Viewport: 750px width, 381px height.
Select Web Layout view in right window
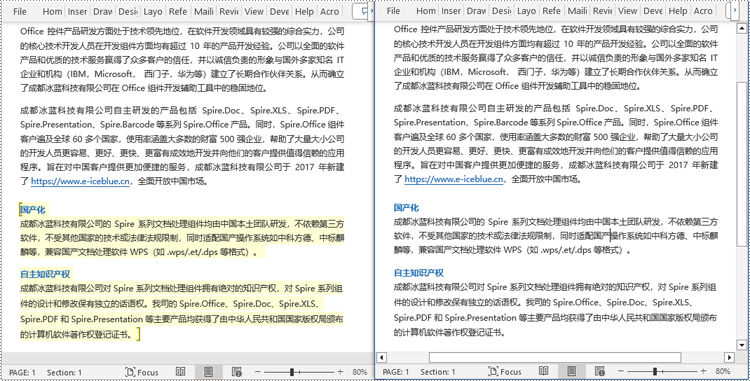[600, 372]
